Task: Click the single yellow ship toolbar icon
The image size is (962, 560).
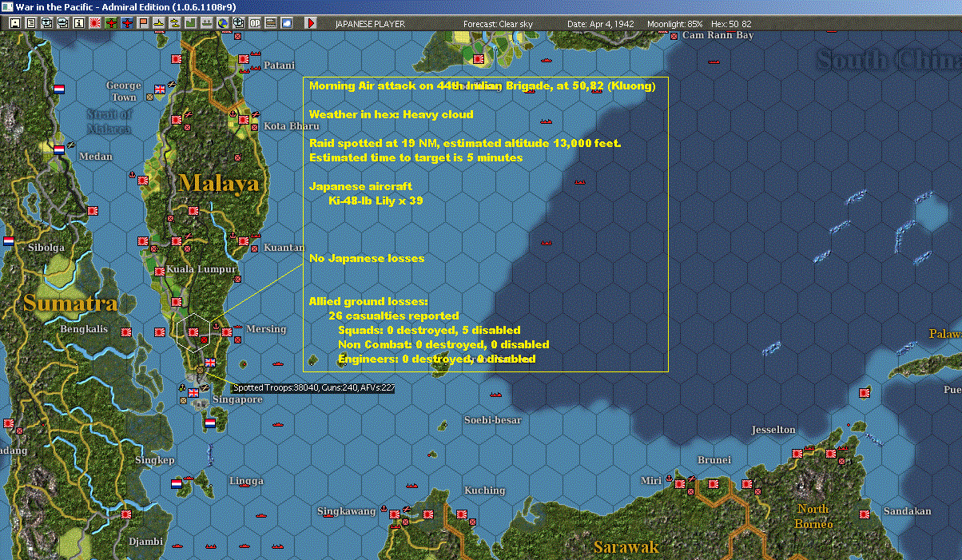Action: (159, 23)
